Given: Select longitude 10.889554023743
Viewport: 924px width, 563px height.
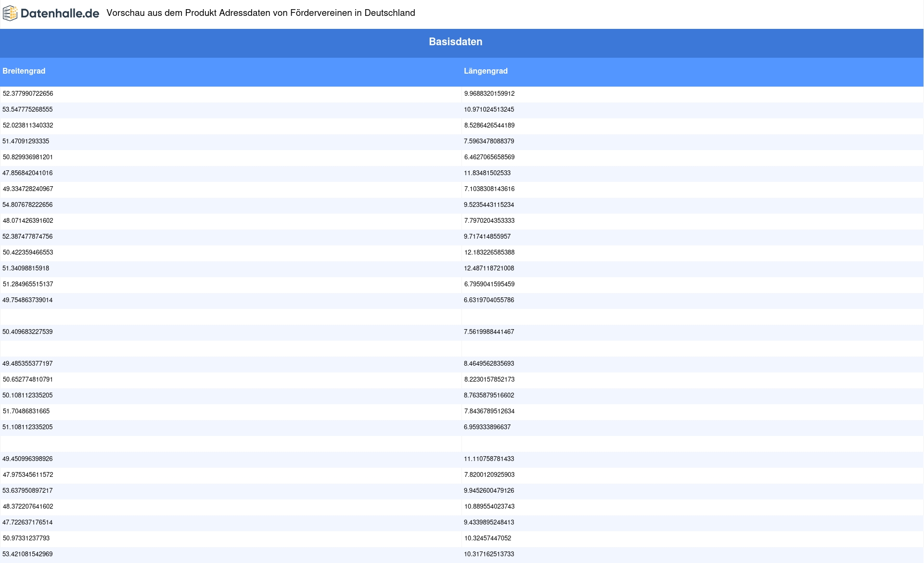Looking at the screenshot, I should (489, 507).
